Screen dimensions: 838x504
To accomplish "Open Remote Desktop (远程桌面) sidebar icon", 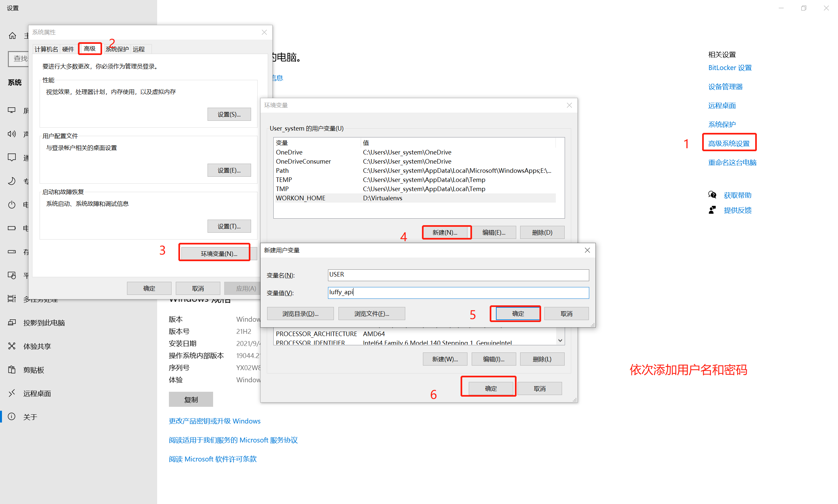I will coord(12,393).
